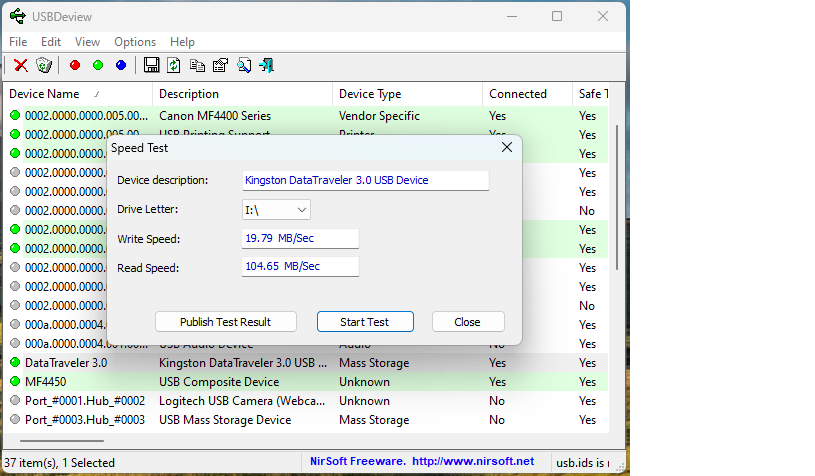Click the Vendor Specific device type cell
815x476 pixels.
point(379,116)
